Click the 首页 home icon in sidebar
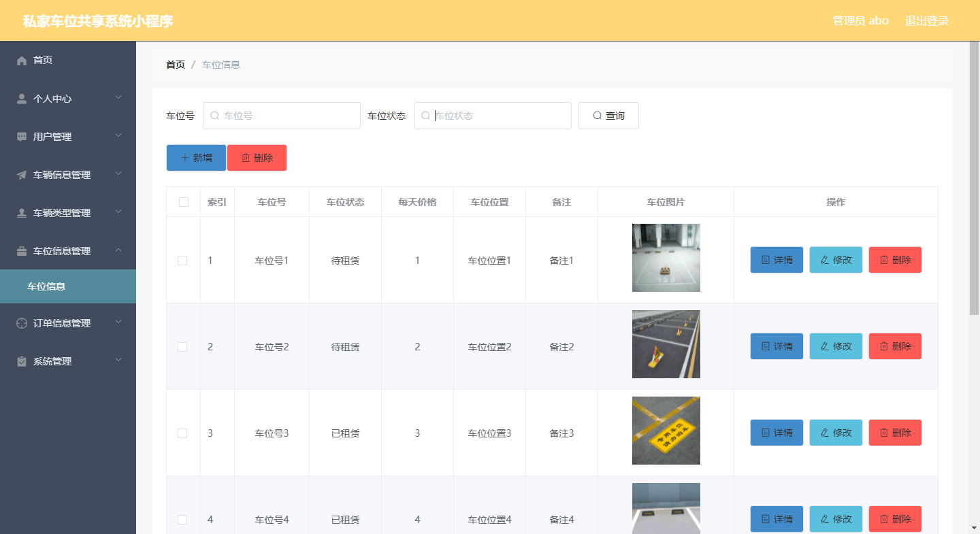The height and width of the screenshot is (534, 980). pos(21,61)
